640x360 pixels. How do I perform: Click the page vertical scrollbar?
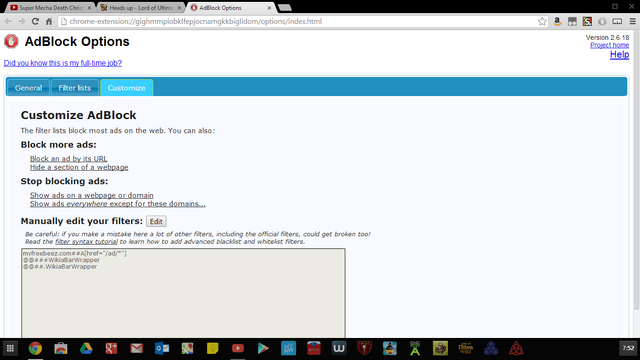tap(637, 171)
